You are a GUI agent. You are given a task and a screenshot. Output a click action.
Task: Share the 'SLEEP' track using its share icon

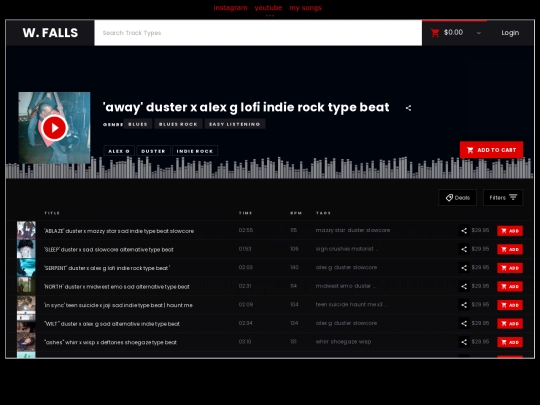(x=464, y=249)
